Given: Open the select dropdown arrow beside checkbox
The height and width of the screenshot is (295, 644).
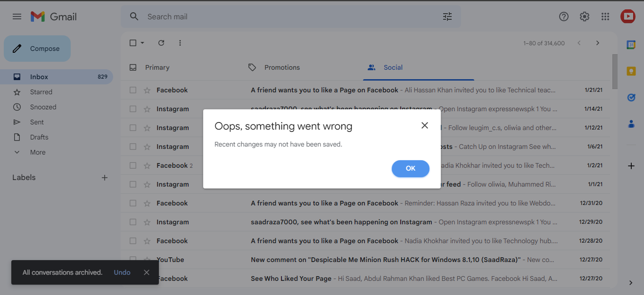Looking at the screenshot, I should point(142,43).
